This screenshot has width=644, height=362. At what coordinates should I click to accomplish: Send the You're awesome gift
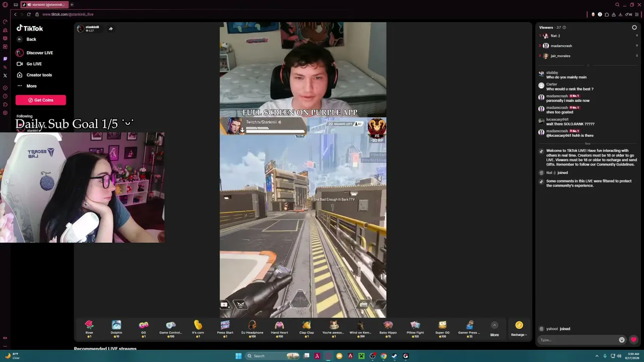(x=334, y=328)
